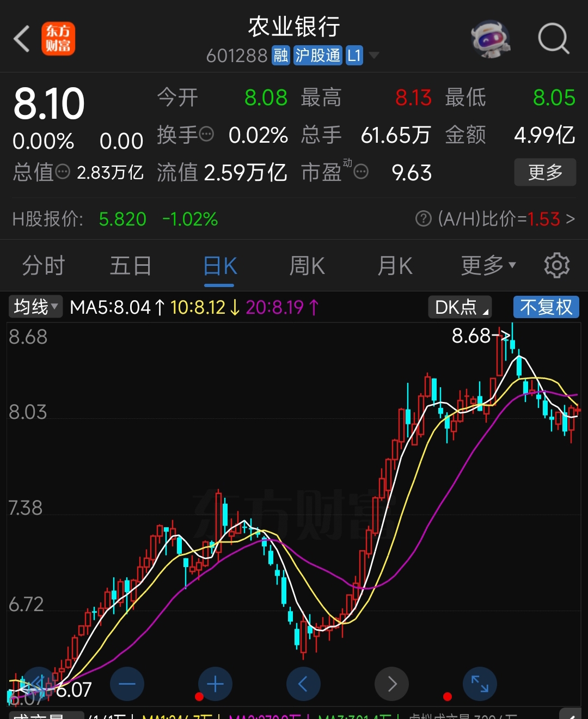Image resolution: width=588 pixels, height=719 pixels.
Task: Tap the stock code 601288
Action: (237, 56)
